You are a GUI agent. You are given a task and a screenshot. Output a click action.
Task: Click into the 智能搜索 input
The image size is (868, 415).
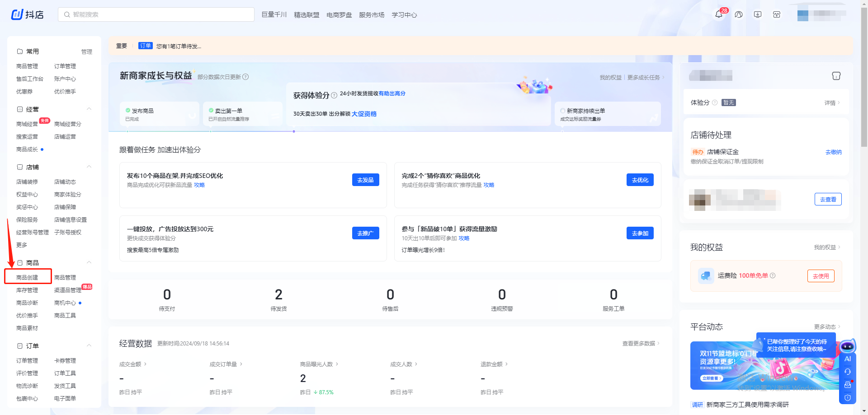coord(156,14)
